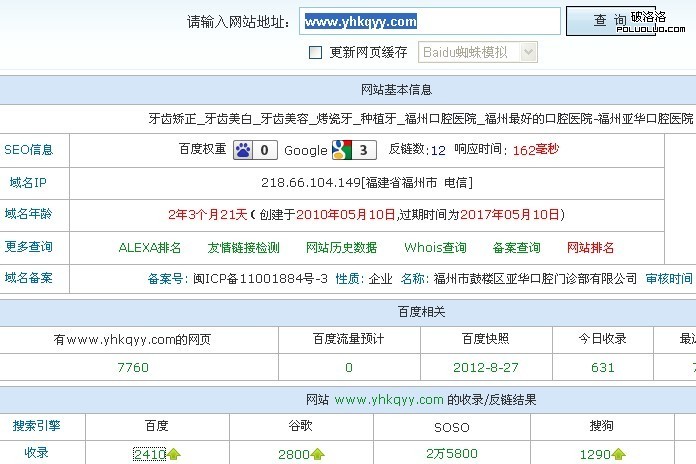Click the 搜狗 column header
Viewport: 696px width, 464px height.
(601, 426)
